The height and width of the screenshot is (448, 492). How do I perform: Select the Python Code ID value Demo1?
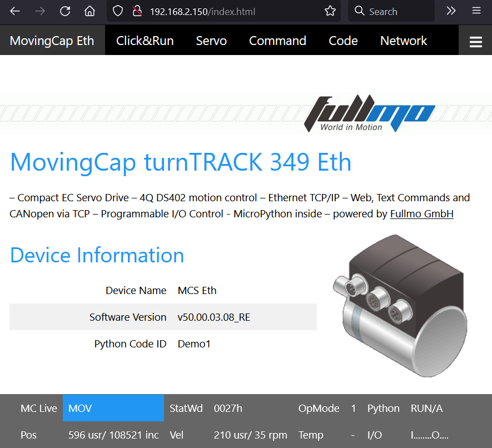coord(194,344)
